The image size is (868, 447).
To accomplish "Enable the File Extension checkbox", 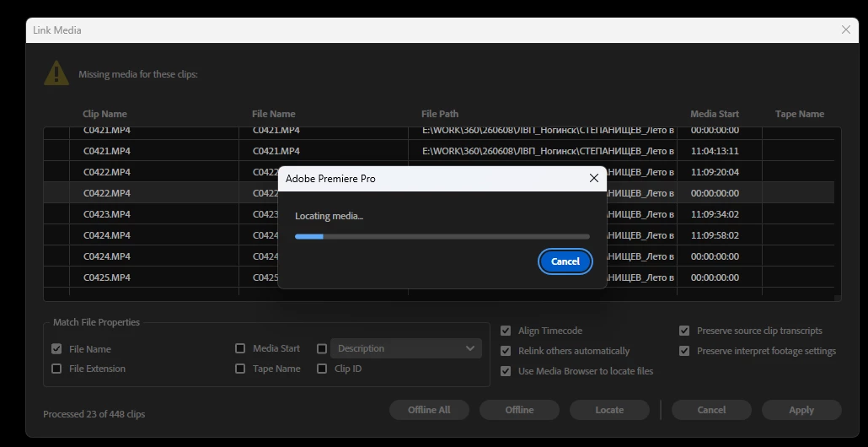I will (x=56, y=369).
